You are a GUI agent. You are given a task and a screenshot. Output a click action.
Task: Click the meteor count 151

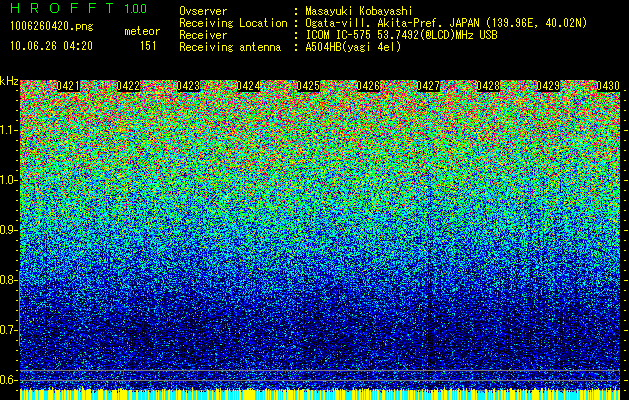pos(148,46)
